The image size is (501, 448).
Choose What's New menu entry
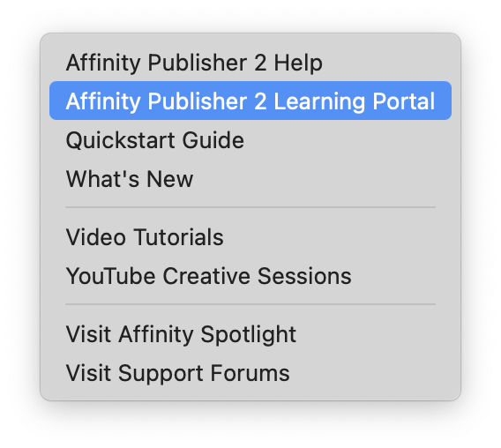(250, 179)
